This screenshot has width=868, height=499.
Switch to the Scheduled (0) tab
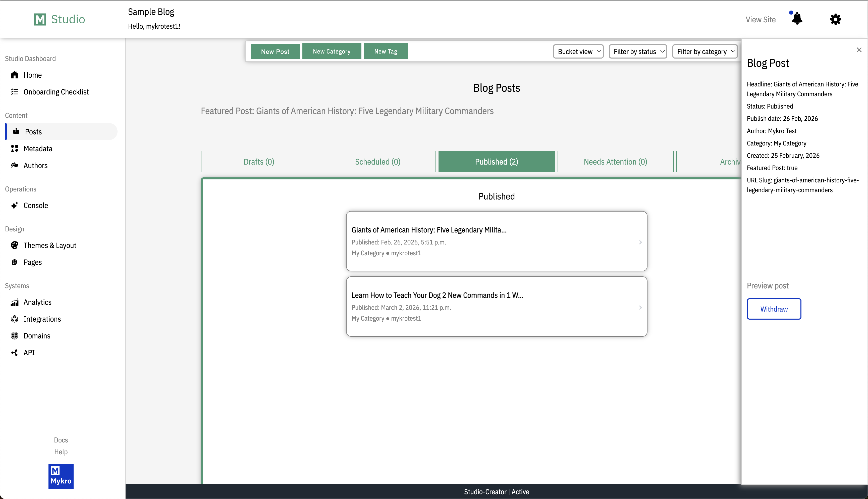[x=377, y=161]
